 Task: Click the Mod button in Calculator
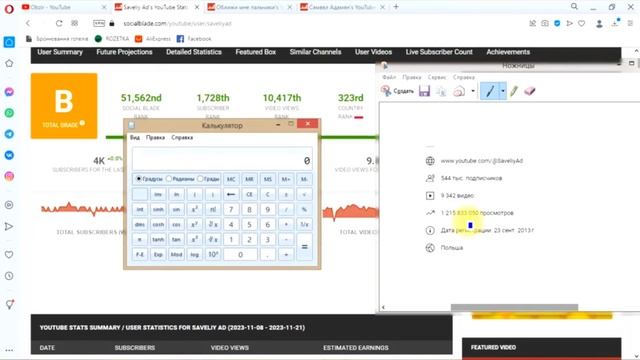[x=176, y=254]
